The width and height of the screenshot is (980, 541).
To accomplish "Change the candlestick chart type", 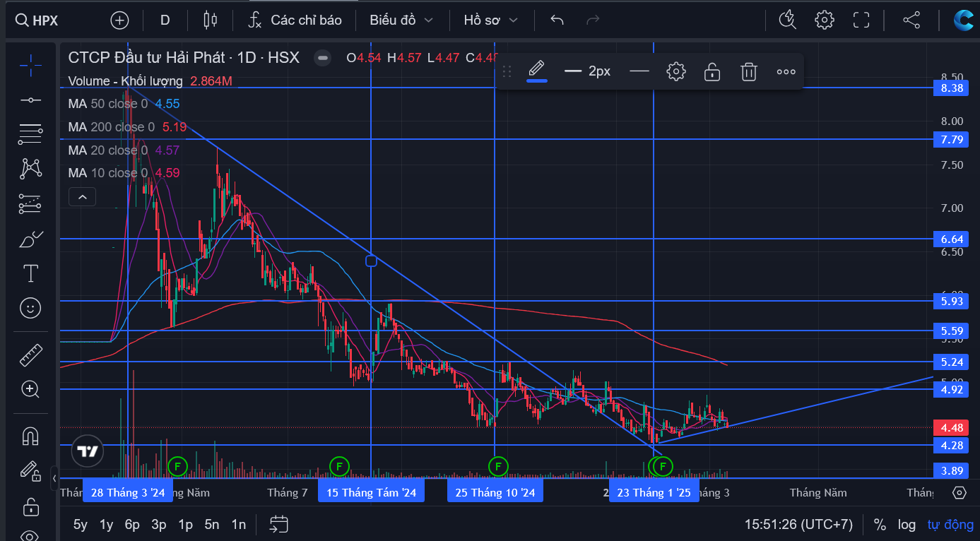I will coord(210,20).
